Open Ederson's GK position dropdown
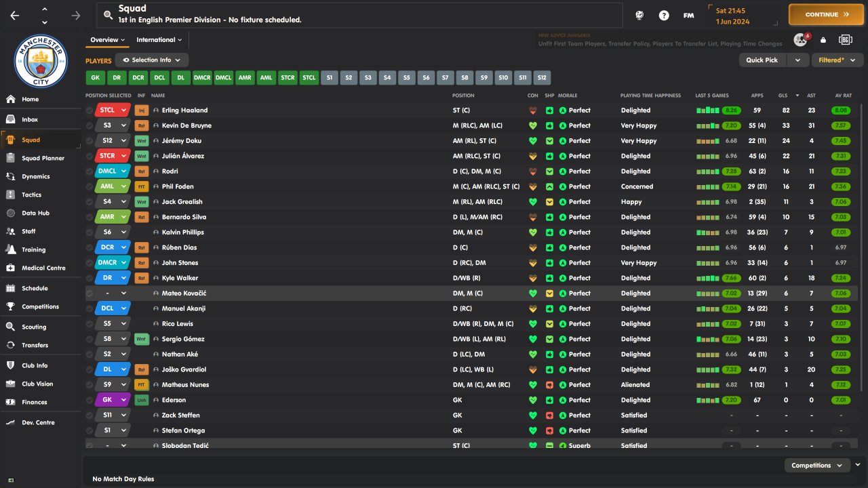Image resolution: width=868 pixels, height=488 pixels. pyautogui.click(x=113, y=400)
